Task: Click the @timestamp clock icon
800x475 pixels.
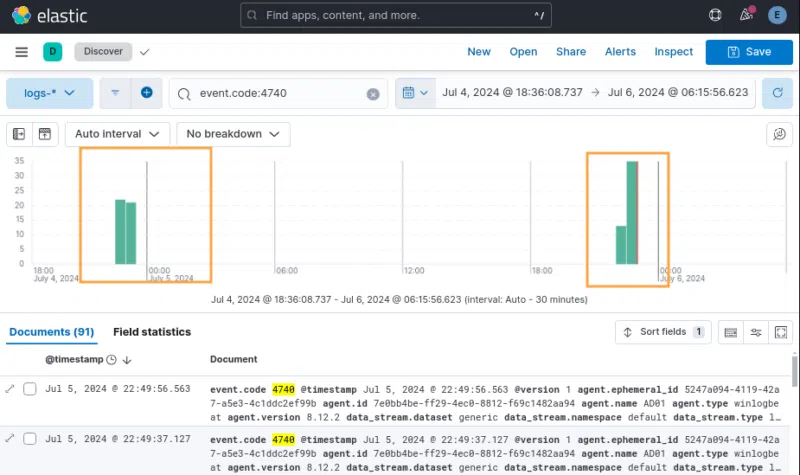Action: pyautogui.click(x=111, y=360)
